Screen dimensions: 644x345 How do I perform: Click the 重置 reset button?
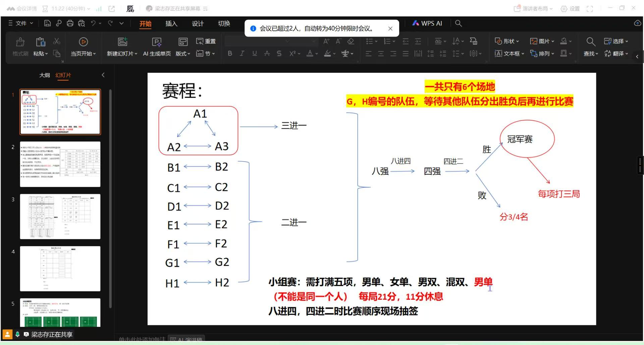tap(206, 41)
